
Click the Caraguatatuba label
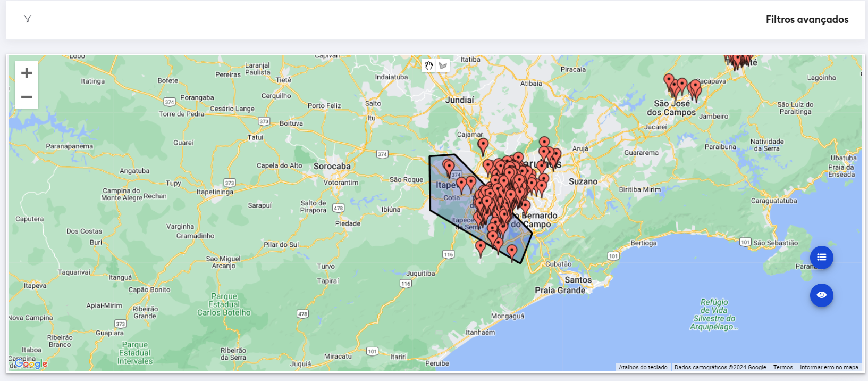point(774,201)
